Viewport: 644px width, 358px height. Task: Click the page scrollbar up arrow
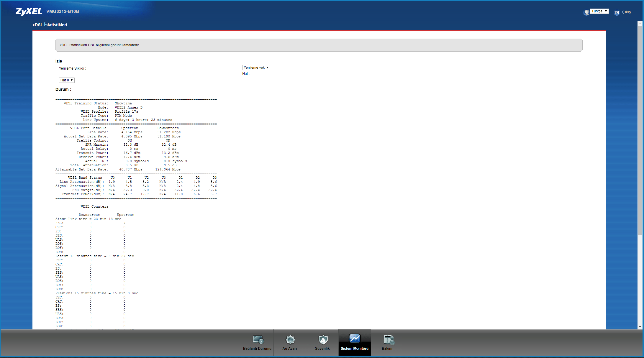640,23
